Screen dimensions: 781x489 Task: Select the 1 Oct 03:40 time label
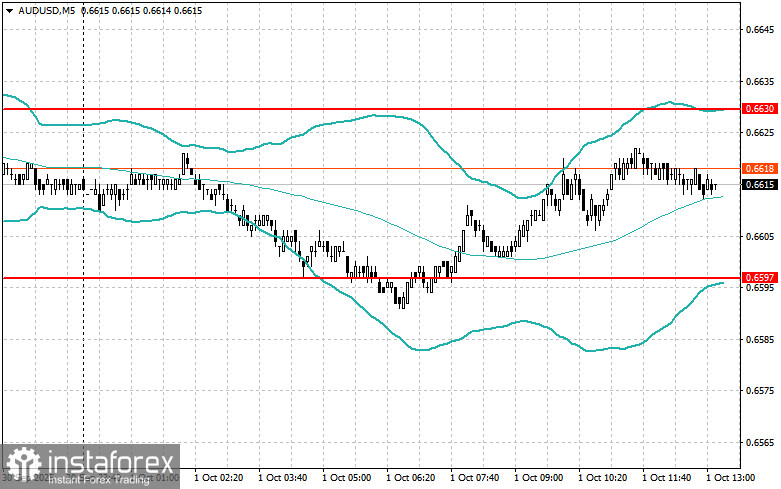(x=282, y=478)
